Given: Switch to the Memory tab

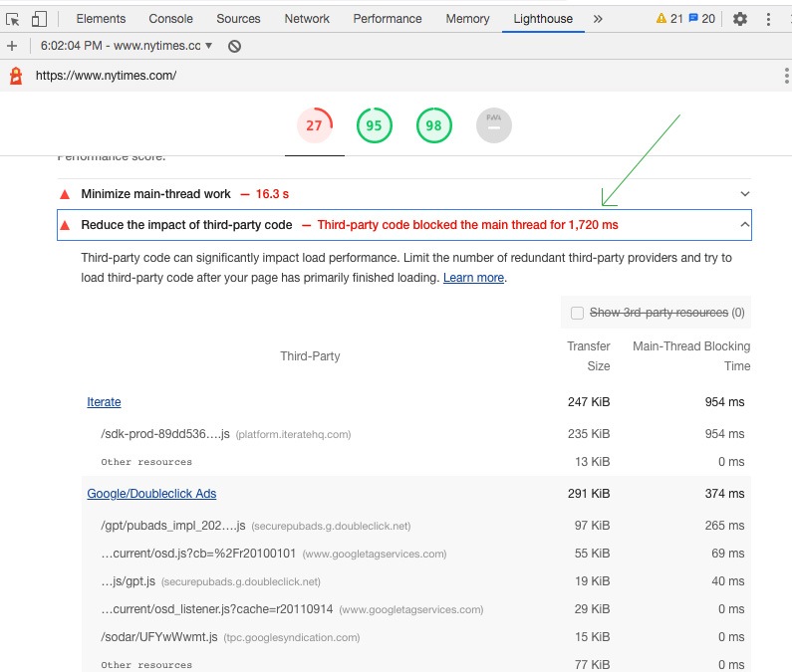Looking at the screenshot, I should [x=467, y=19].
